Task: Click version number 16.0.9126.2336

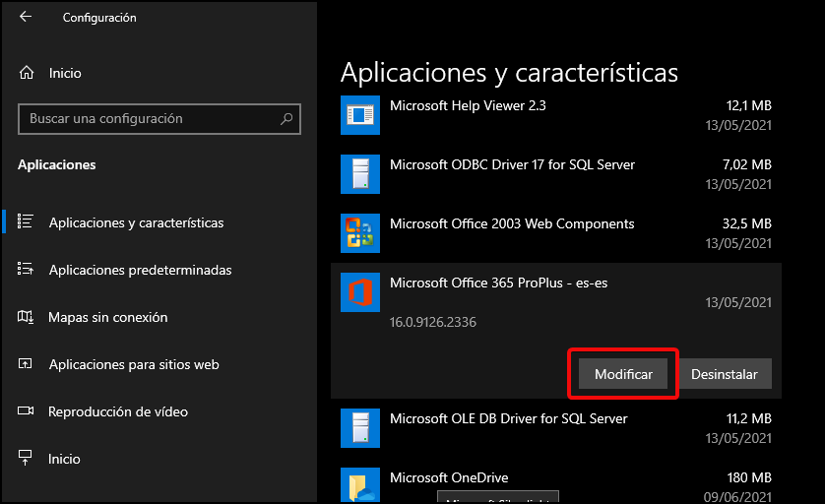Action: coord(433,322)
